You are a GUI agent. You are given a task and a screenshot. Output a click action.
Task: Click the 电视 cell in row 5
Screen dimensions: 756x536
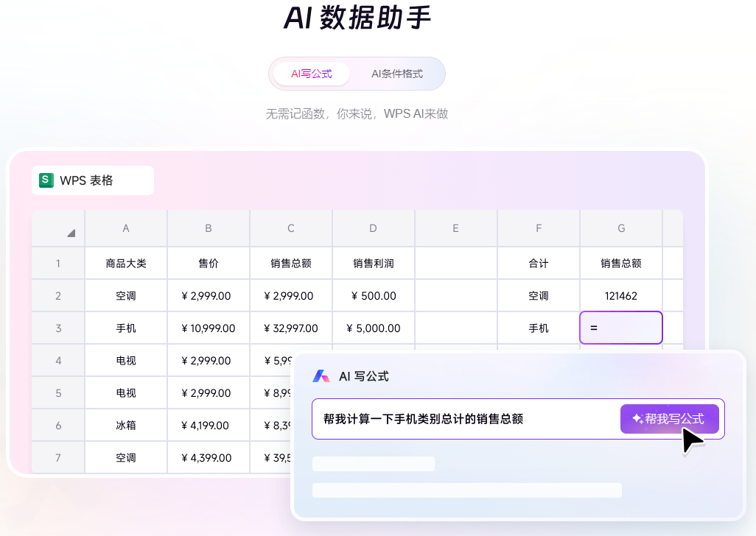[x=126, y=393]
